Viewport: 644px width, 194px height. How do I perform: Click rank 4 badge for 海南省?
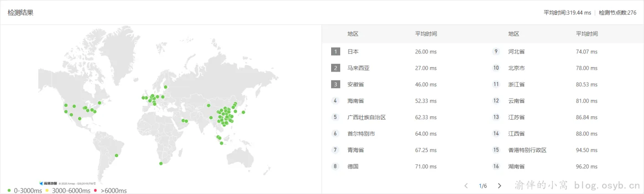point(336,101)
